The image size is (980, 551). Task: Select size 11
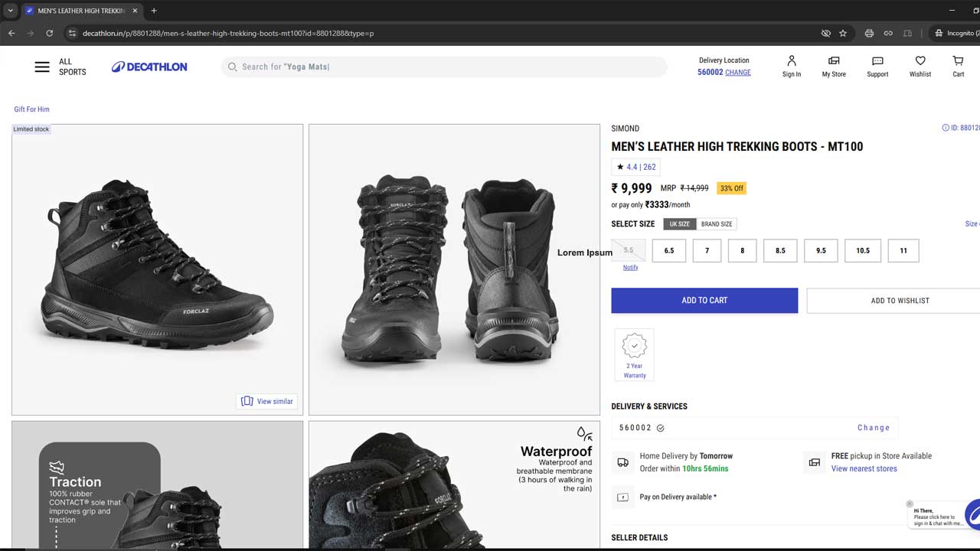(903, 250)
